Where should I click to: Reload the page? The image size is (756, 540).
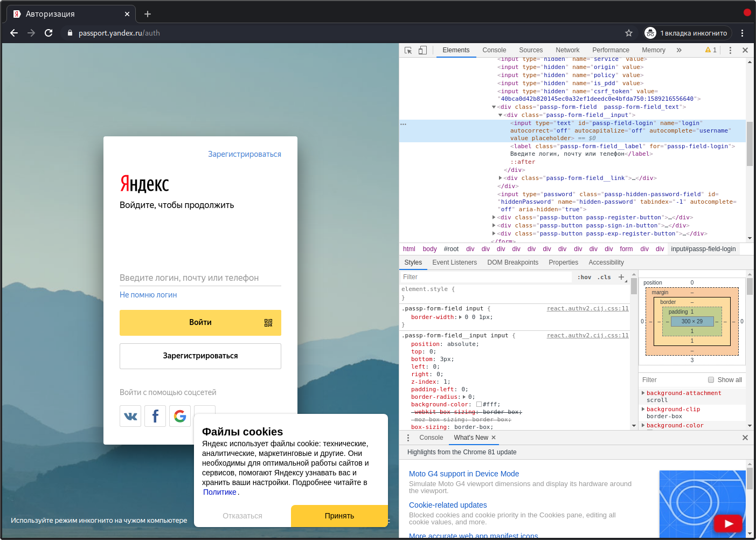48,33
